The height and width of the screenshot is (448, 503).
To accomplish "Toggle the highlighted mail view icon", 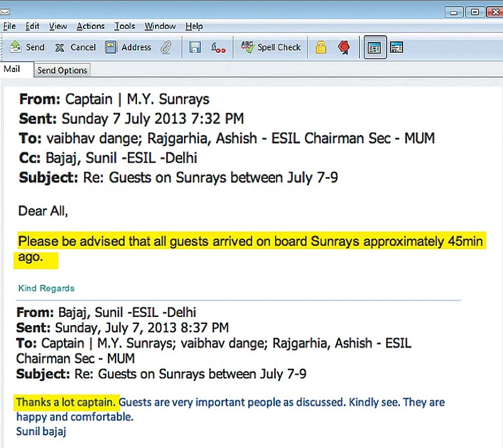I will pos(375,48).
